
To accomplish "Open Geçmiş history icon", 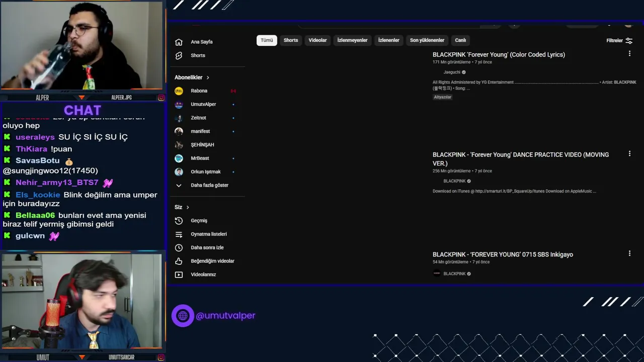I will (x=179, y=221).
